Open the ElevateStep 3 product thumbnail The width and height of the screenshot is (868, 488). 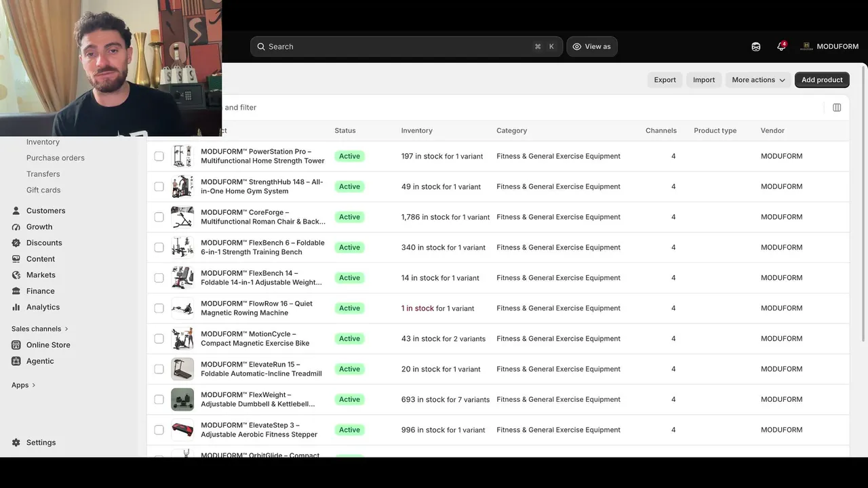(182, 430)
